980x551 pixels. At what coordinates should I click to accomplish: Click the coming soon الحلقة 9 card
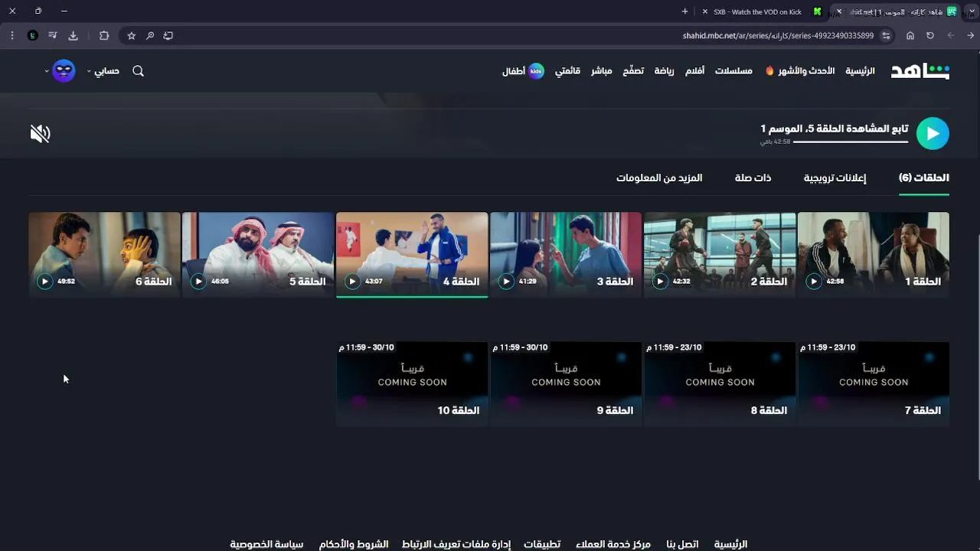point(566,384)
